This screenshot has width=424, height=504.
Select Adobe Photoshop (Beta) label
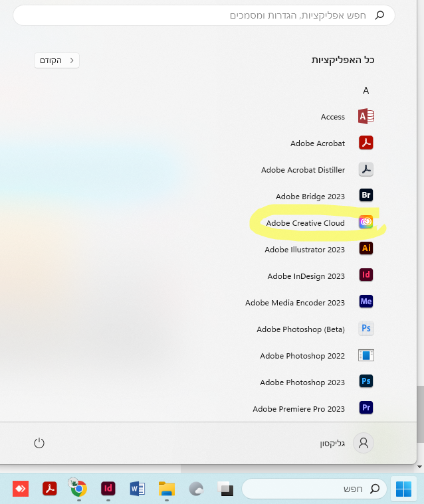pyautogui.click(x=300, y=329)
